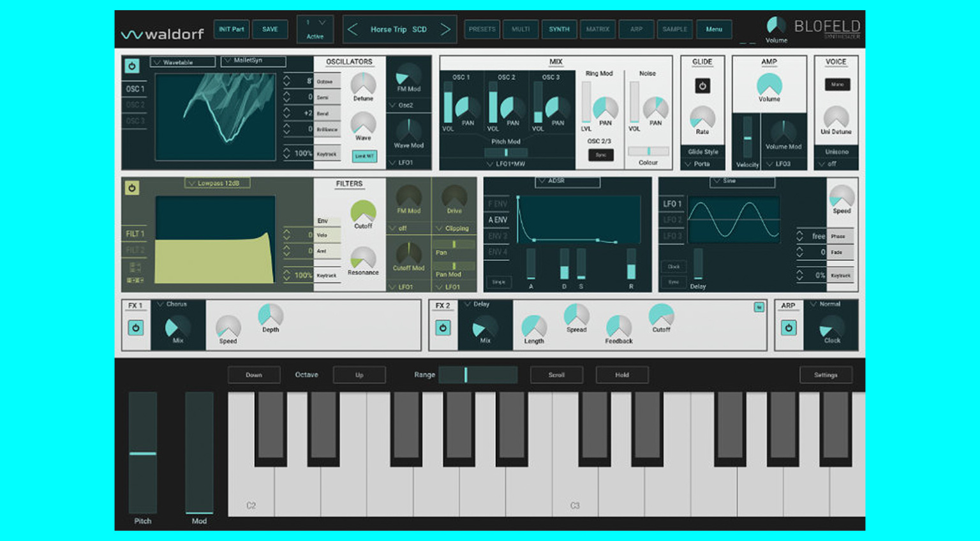Toggle the OSC 2/3 Sync button

(x=600, y=155)
